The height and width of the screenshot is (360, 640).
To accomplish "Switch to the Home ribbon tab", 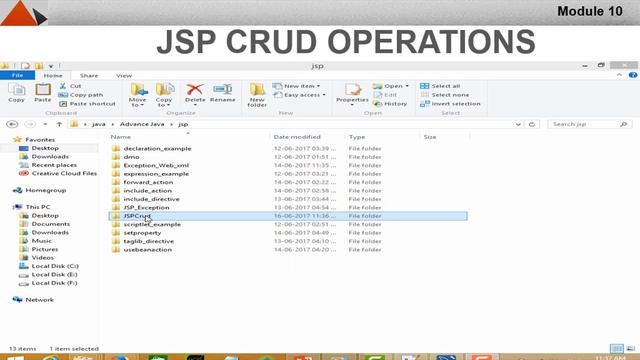I will point(53,76).
